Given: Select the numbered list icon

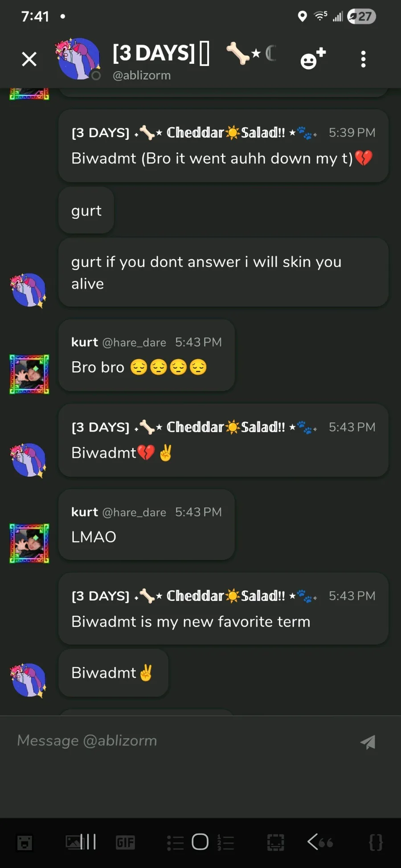Looking at the screenshot, I should click(225, 842).
